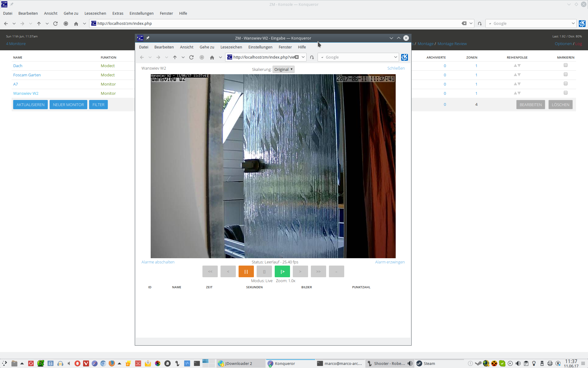
Task: Click back arrow in main browser toolbar
Action: coord(6,24)
